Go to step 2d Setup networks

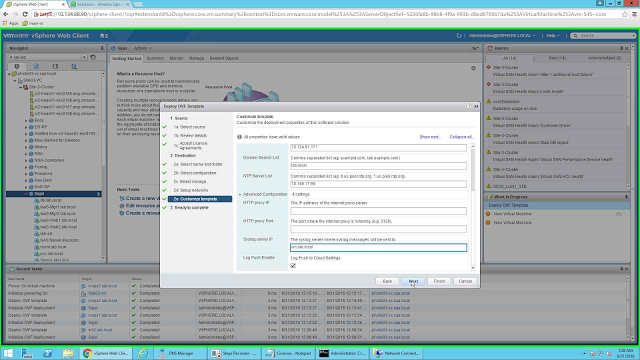(191, 190)
